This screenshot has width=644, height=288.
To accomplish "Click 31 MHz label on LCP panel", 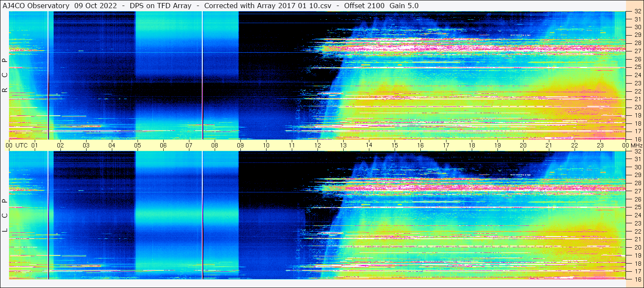I will point(637,159).
